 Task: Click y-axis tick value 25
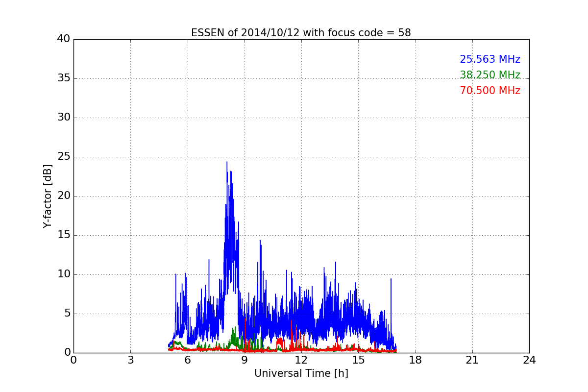(64, 157)
